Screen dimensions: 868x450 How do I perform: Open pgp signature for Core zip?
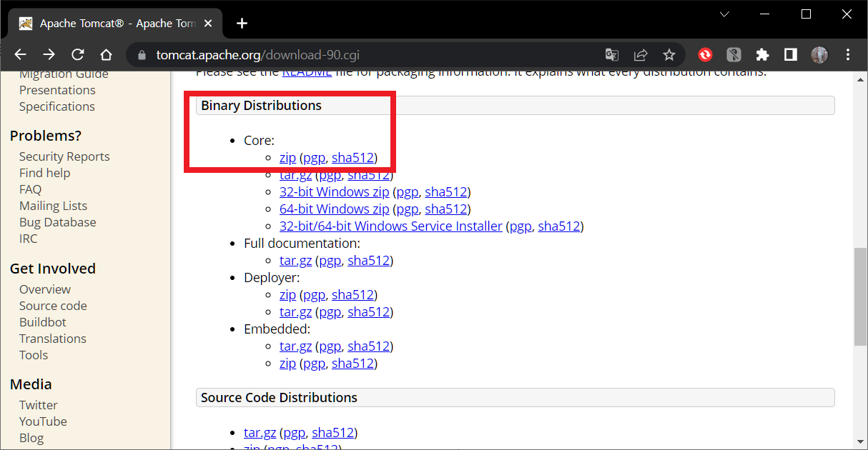click(314, 158)
